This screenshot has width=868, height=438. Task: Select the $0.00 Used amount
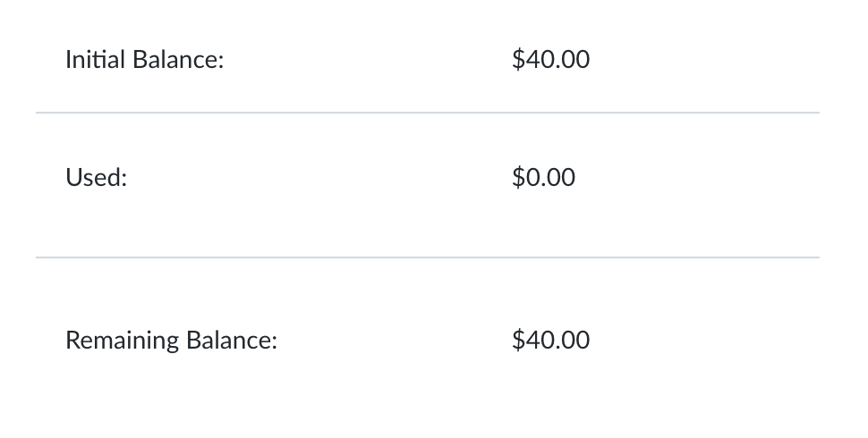(543, 178)
